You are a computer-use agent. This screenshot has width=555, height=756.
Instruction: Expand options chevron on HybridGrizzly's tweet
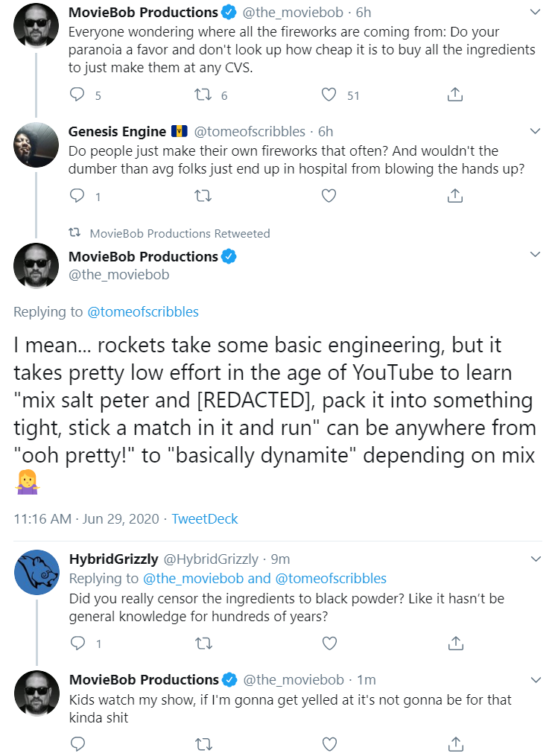tap(536, 559)
